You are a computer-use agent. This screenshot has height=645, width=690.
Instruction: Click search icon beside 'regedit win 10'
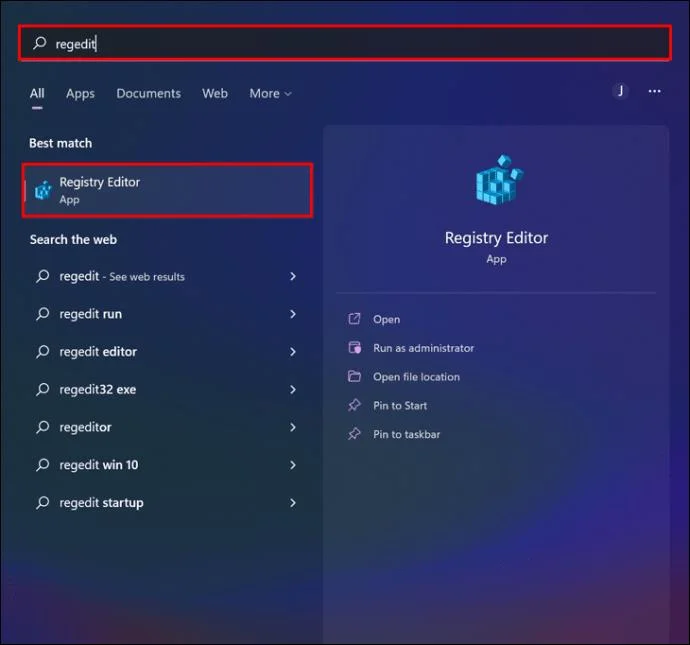pos(43,465)
